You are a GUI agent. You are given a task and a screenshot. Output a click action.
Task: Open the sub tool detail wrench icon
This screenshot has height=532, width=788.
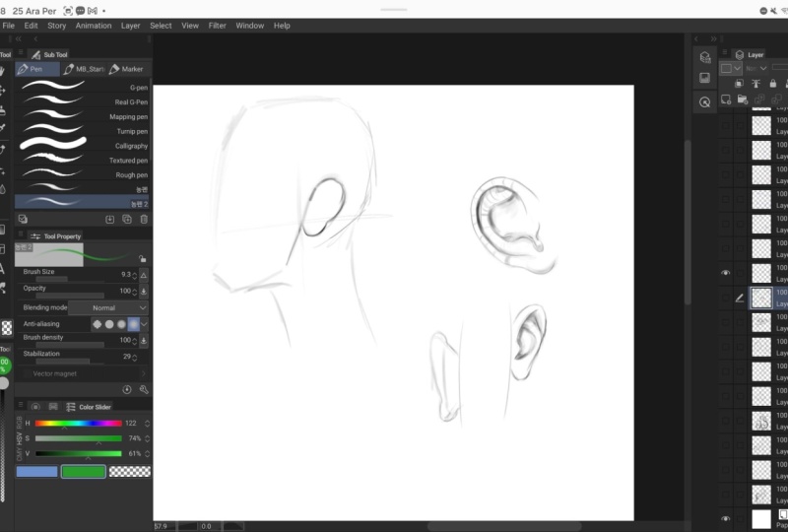pyautogui.click(x=144, y=389)
